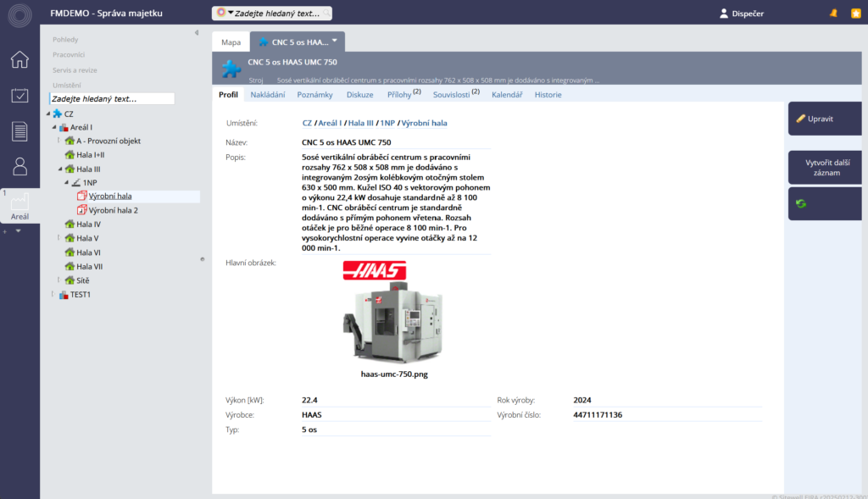Click Vytvořit další záznam button
This screenshot has height=499, width=868.
tap(825, 167)
